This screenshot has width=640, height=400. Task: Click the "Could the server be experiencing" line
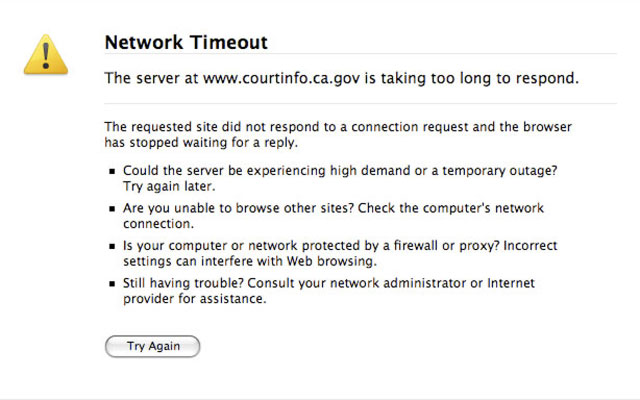point(340,171)
